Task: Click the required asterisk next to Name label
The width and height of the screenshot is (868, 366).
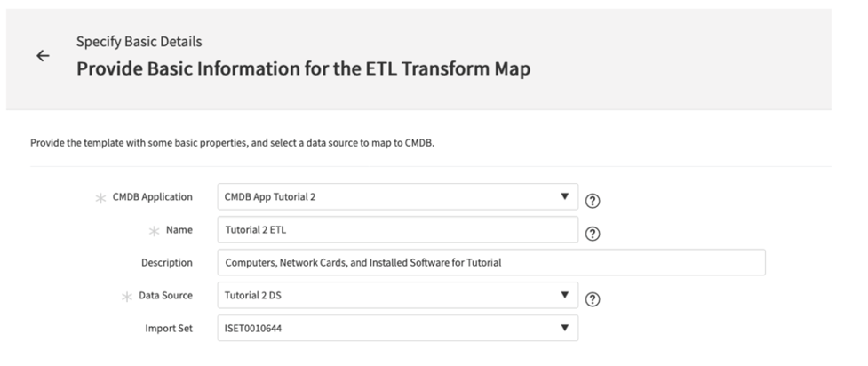Action: point(154,232)
